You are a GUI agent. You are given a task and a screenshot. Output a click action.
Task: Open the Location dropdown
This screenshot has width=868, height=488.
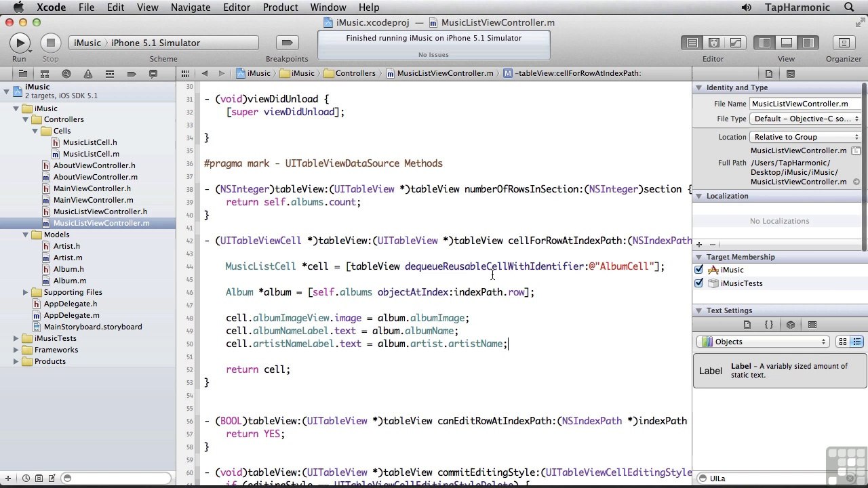tap(806, 137)
